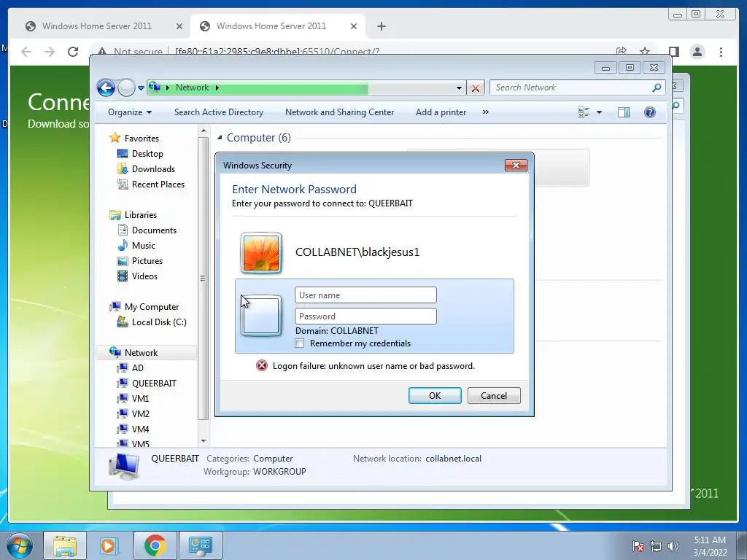Open the Organize menu

coord(130,112)
